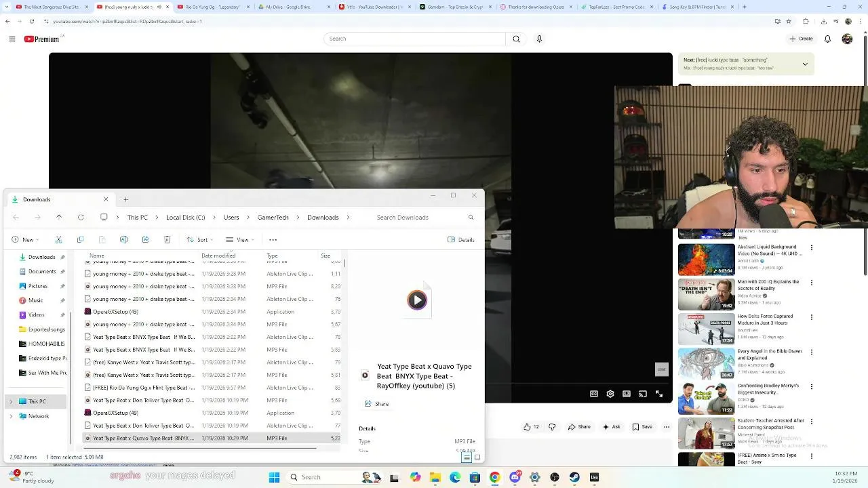Viewport: 868px width, 488px height.
Task: Like the YouTube video
Action: (531, 427)
